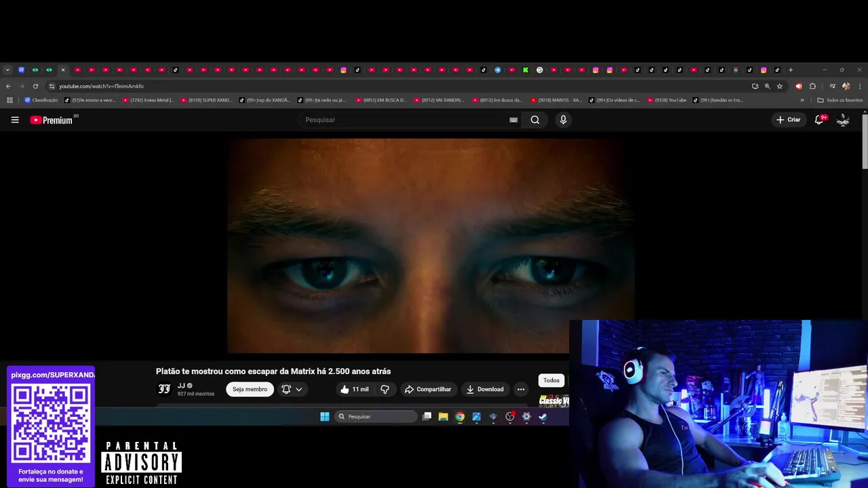The height and width of the screenshot is (488, 868).
Task: Open the bookmarks bar apps grid icon
Action: tap(9, 100)
